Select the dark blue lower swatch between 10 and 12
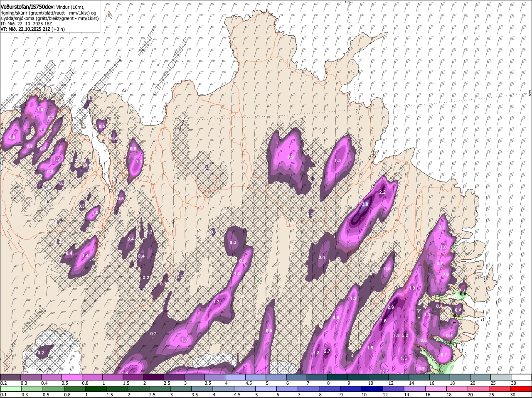 373,388
